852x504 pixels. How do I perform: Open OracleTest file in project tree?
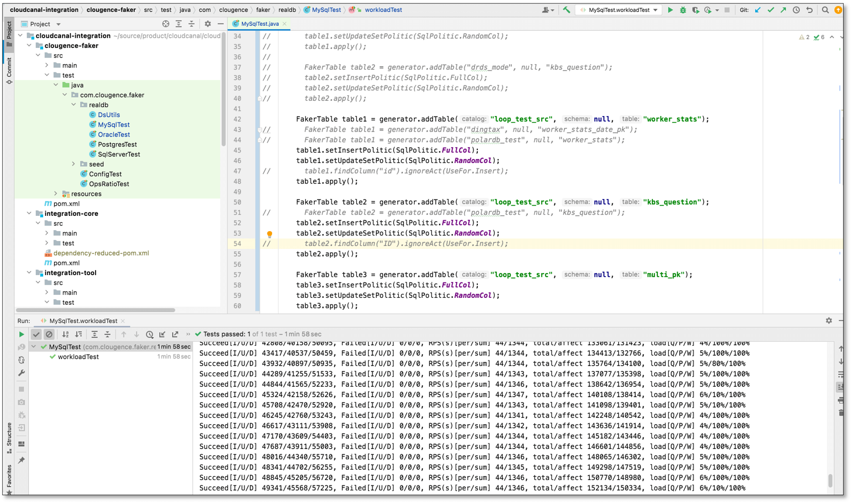pos(113,134)
